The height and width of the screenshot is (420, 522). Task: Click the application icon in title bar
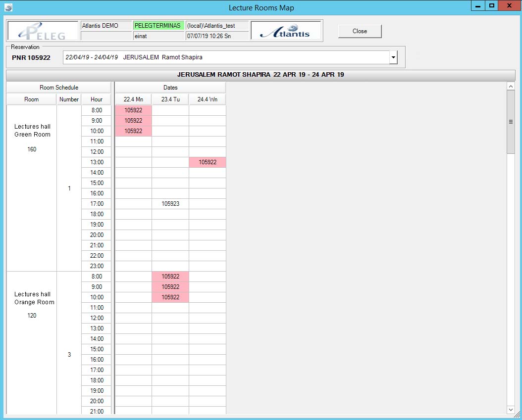8,7
